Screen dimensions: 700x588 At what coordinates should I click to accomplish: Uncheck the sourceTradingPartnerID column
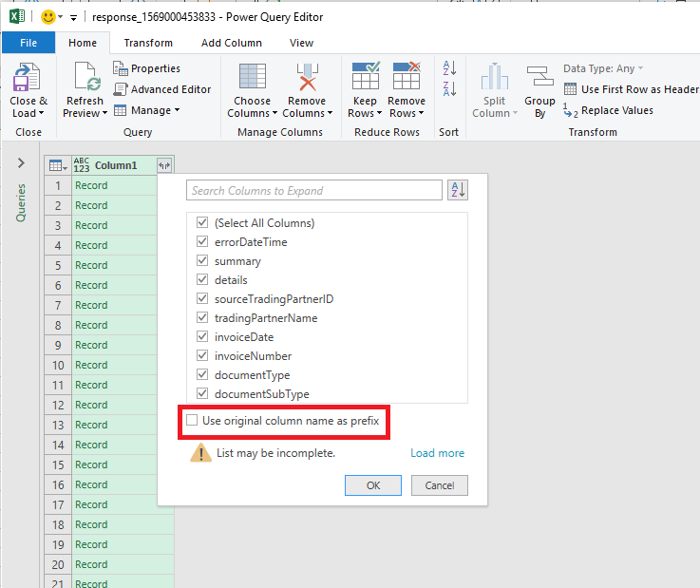click(202, 298)
